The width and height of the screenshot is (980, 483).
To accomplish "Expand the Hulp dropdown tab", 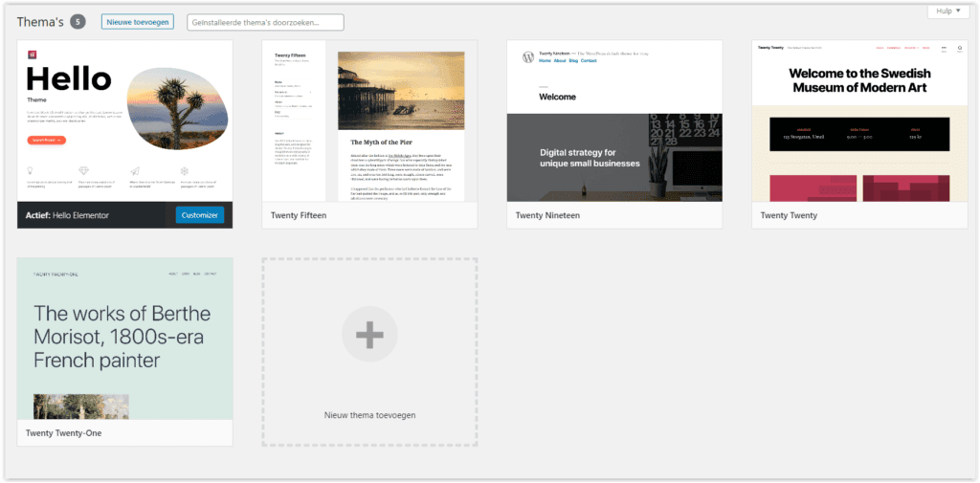I will pos(947,11).
